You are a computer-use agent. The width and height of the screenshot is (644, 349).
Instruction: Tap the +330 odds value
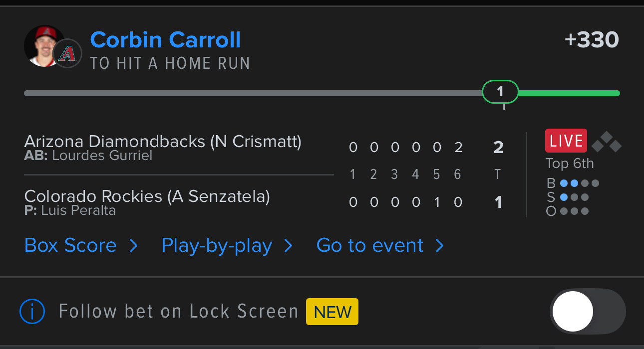click(x=592, y=40)
